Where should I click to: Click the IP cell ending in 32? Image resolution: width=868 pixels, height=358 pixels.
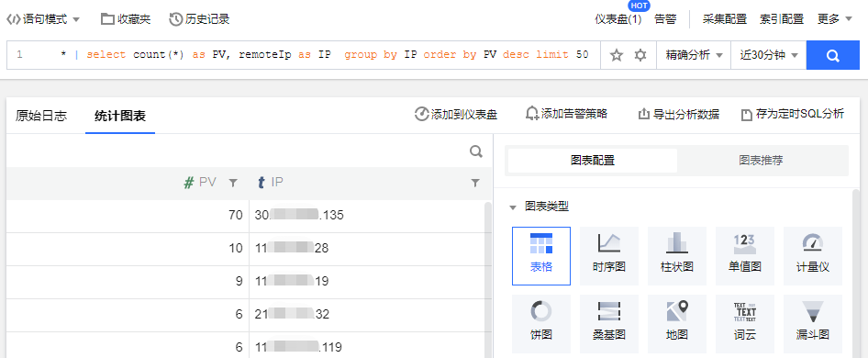point(367,315)
